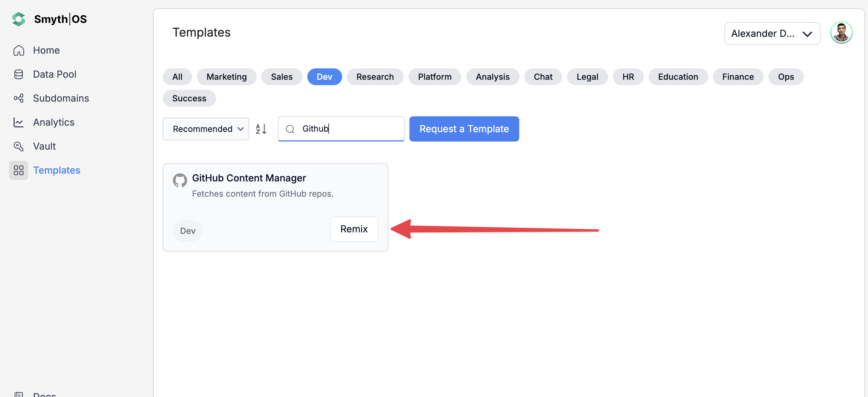The image size is (868, 397).
Task: Open Subdomains via its nodes icon
Action: (19, 98)
